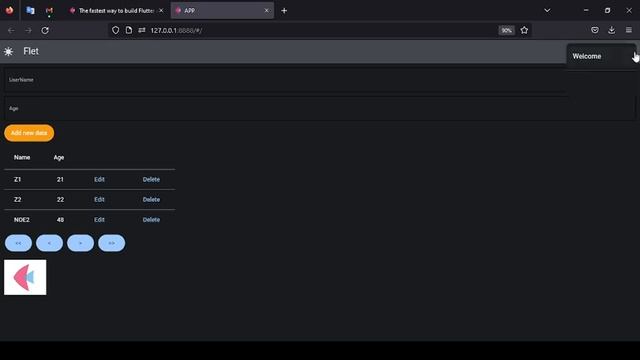
Task: Delete the Z2 row
Action: (151, 200)
